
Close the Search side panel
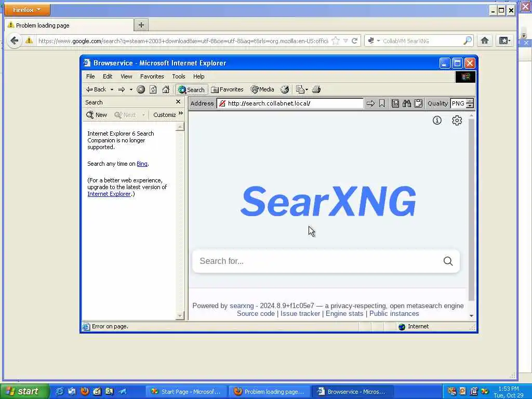click(178, 102)
